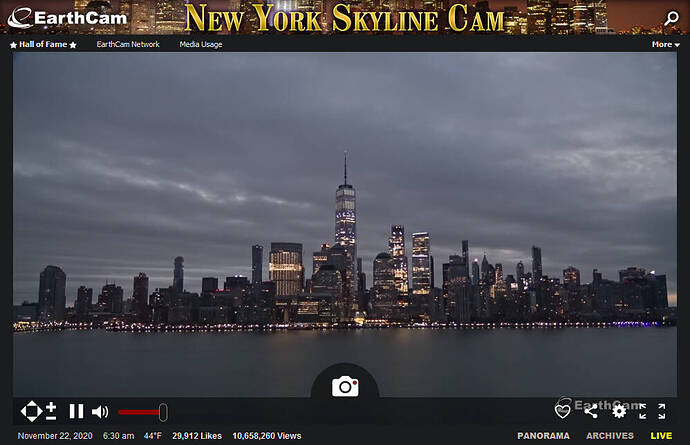Click the 29,912 Likes count
This screenshot has width=690, height=445.
197,436
